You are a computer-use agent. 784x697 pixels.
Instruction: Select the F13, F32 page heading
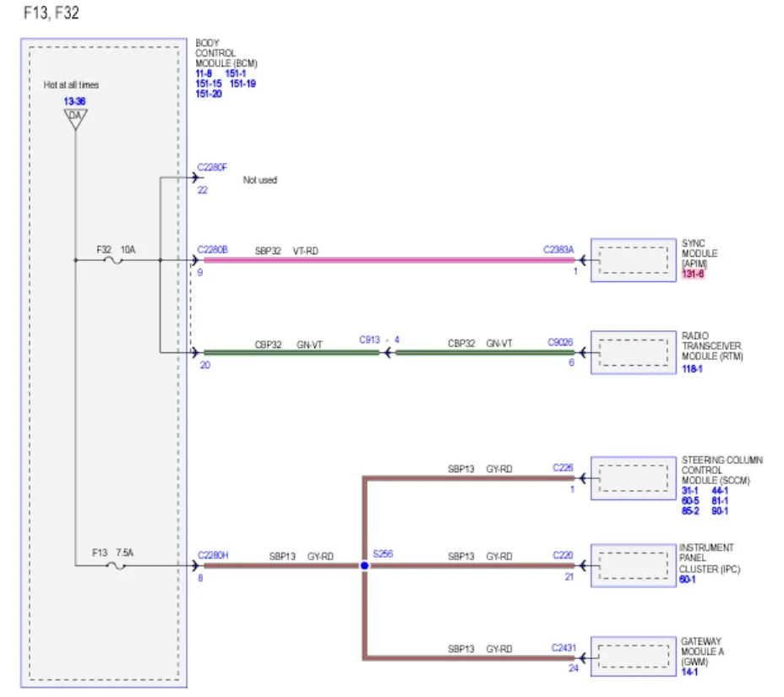click(x=51, y=13)
